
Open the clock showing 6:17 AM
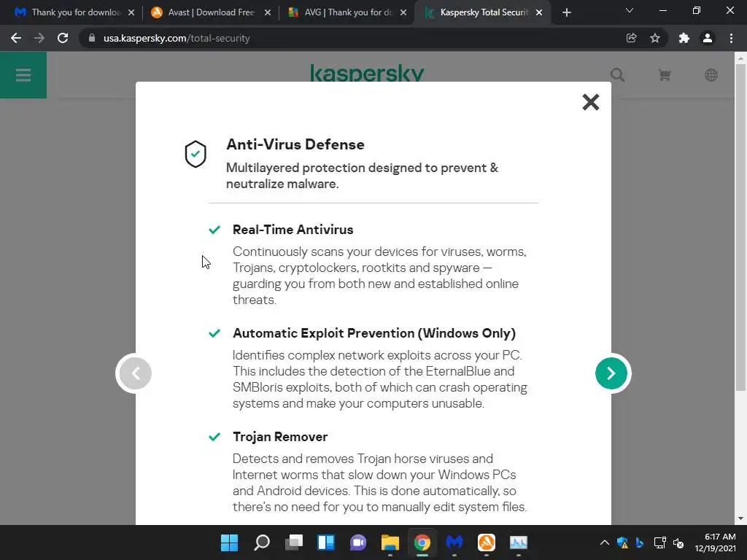click(x=716, y=542)
